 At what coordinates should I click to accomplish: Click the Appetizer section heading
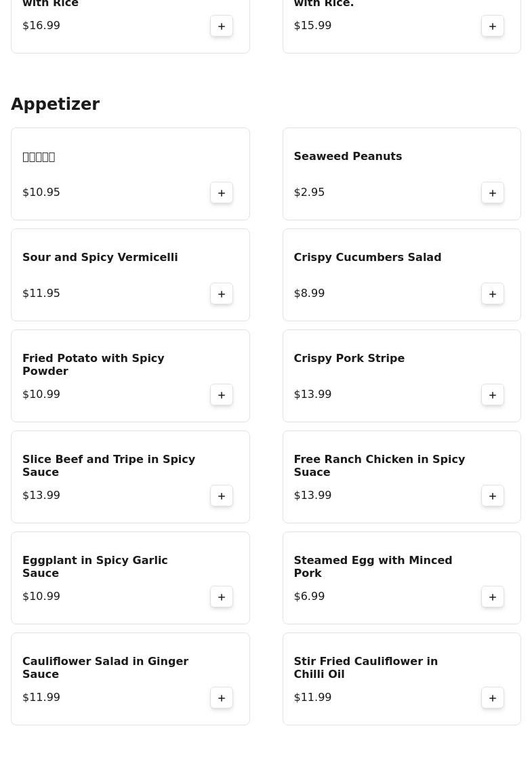point(56,104)
